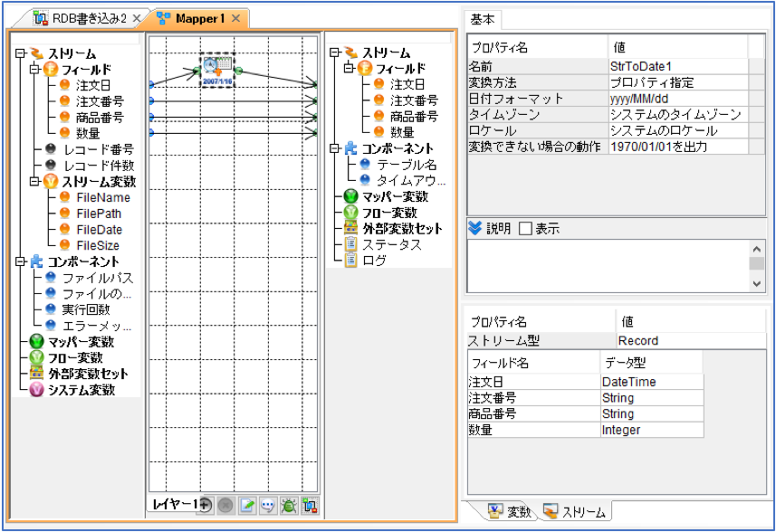
Task: Click the flow diagram icon in the mapper toolbar
Action: point(310,505)
